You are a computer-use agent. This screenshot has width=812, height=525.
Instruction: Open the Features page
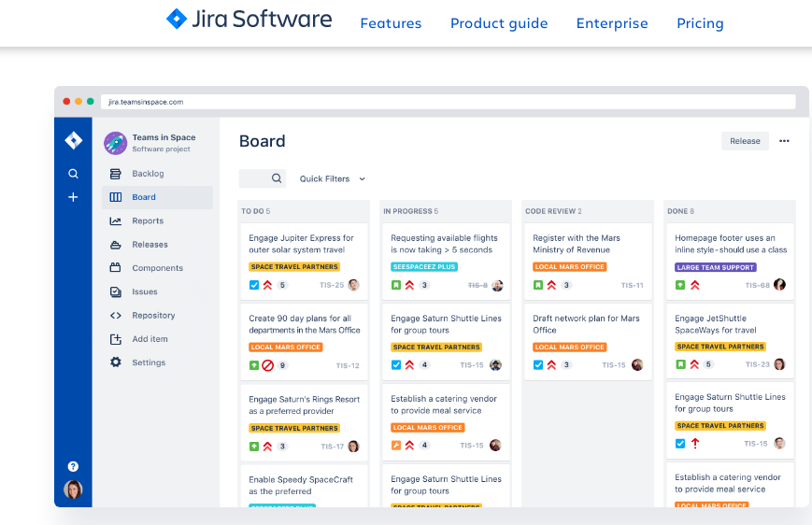tap(391, 23)
